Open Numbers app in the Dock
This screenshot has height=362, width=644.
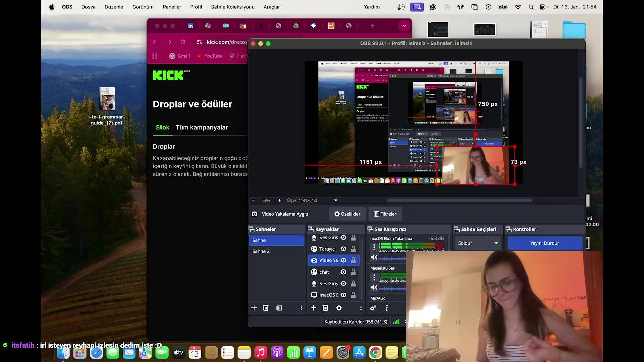(x=293, y=353)
